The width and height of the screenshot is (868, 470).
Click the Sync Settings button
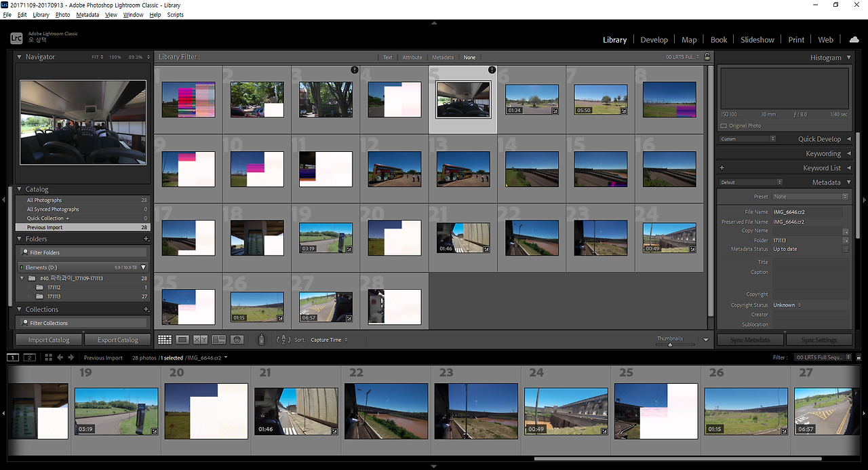(818, 340)
